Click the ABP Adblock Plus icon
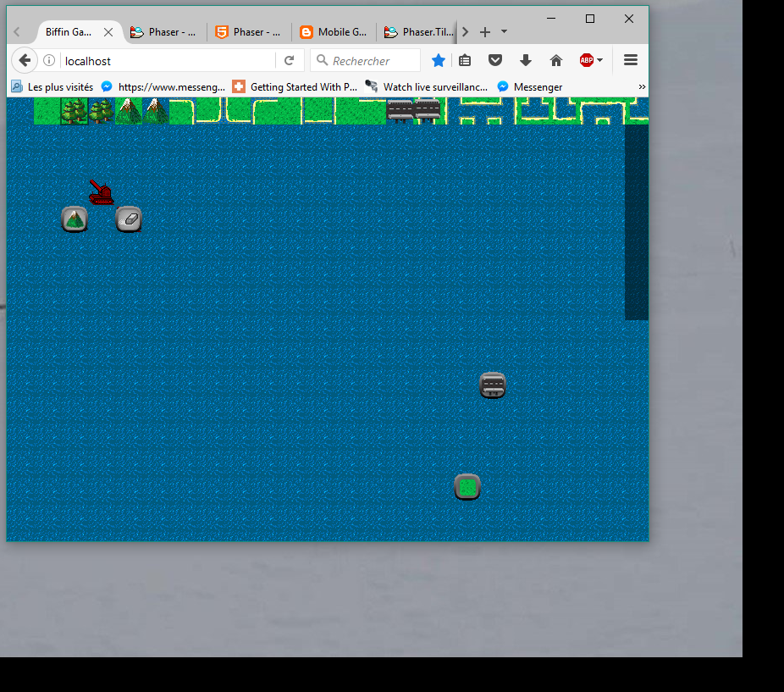The height and width of the screenshot is (692, 784). pyautogui.click(x=587, y=60)
